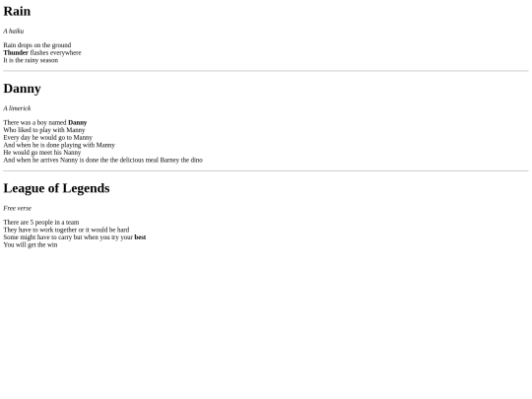This screenshot has height=399, width=532.
Task: Click the Rain heading
Action: (x=17, y=11)
